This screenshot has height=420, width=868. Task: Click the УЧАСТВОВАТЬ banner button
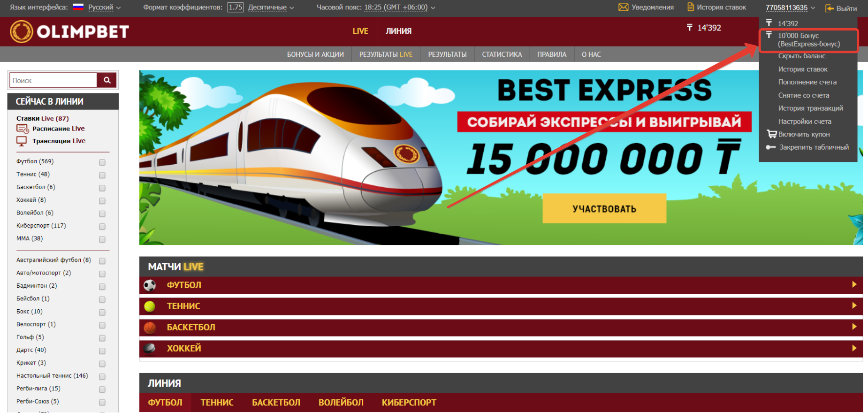(604, 208)
